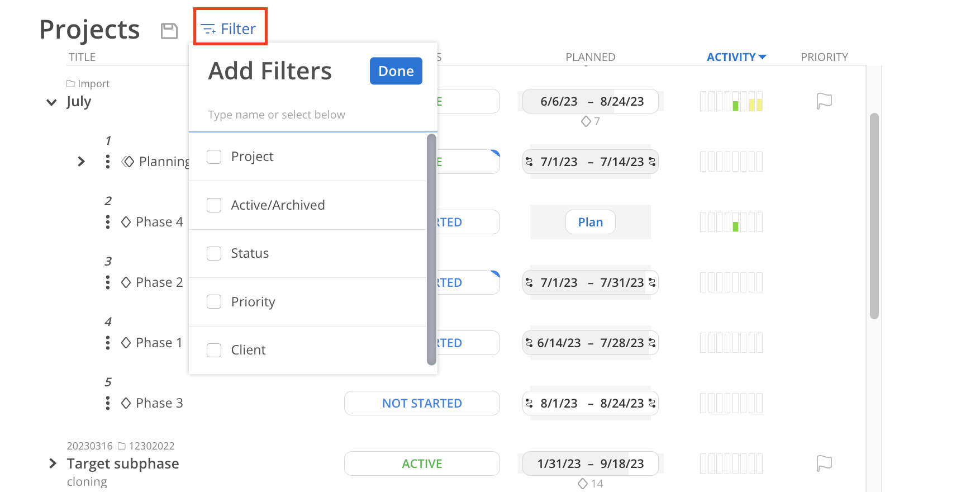The image size is (980, 492).
Task: Open the Filter menu
Action: tap(230, 29)
